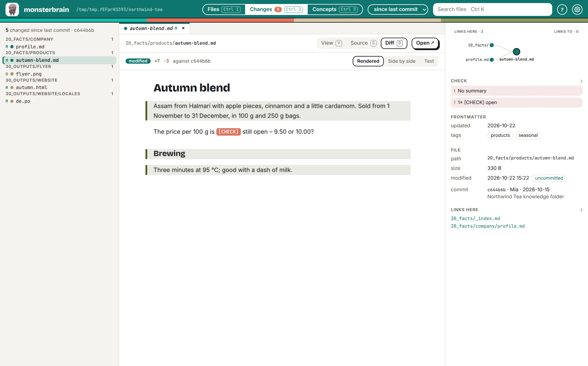This screenshot has width=588, height=366.
Task: Switch to the Concepts view
Action: (x=335, y=9)
